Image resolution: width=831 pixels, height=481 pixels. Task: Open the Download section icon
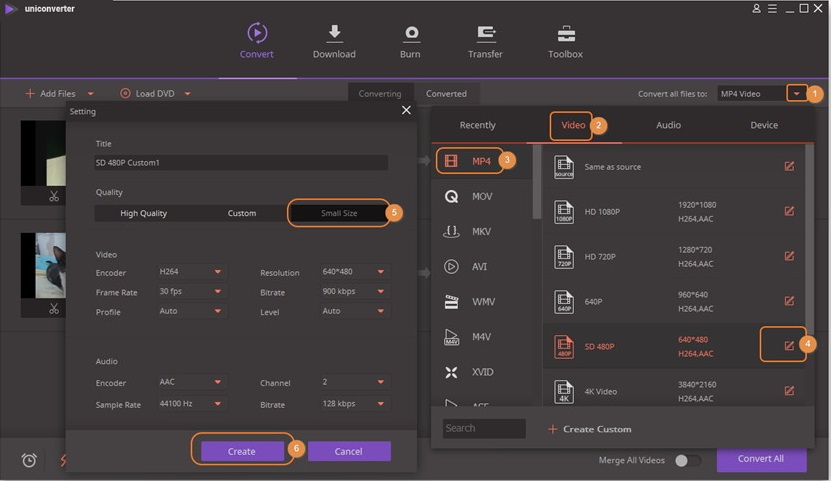click(x=334, y=33)
